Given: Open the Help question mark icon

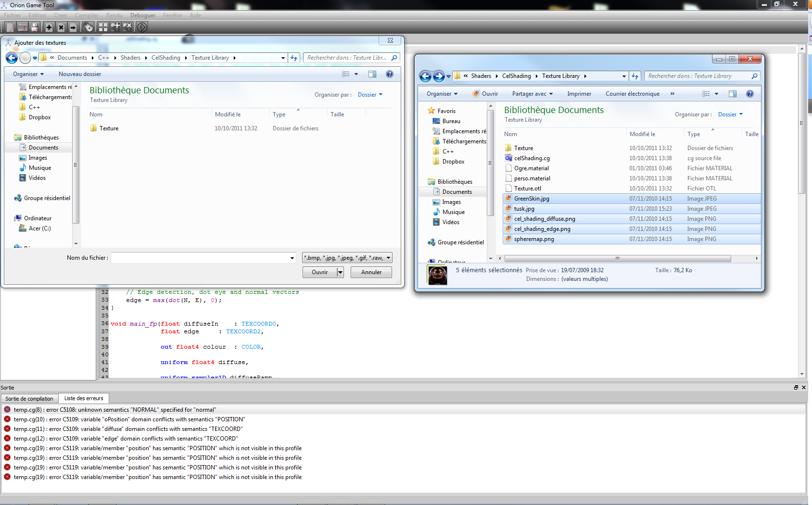Looking at the screenshot, I should coord(390,74).
